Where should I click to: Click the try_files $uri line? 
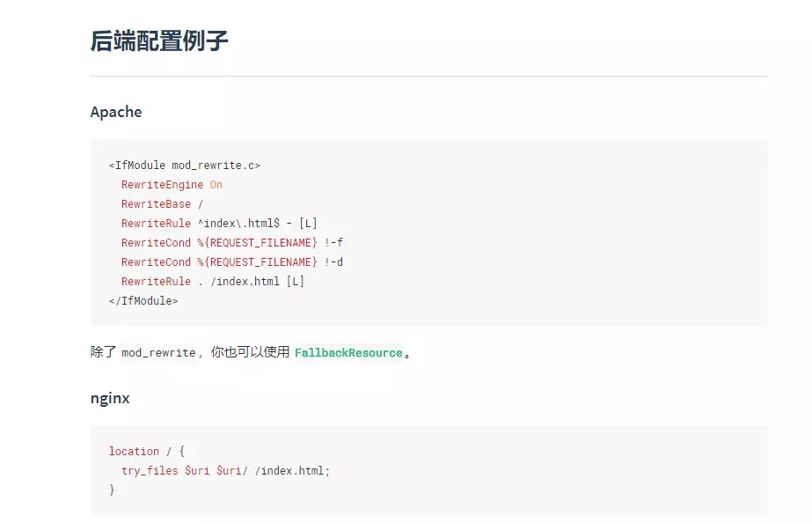pyautogui.click(x=225, y=471)
